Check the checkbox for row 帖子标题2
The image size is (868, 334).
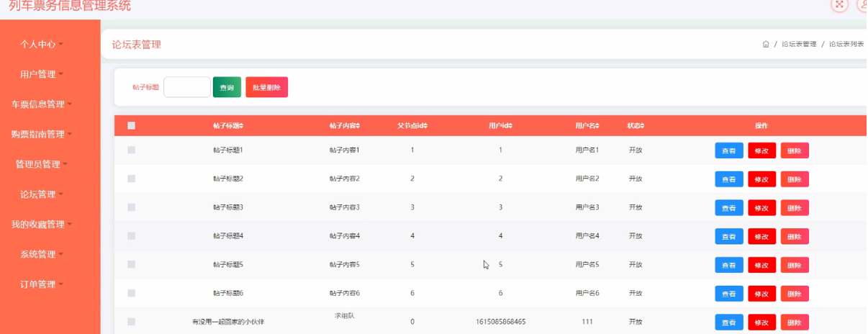[x=131, y=179]
